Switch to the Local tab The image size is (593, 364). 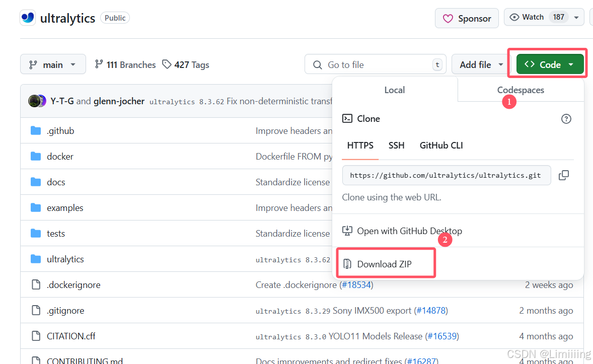395,90
